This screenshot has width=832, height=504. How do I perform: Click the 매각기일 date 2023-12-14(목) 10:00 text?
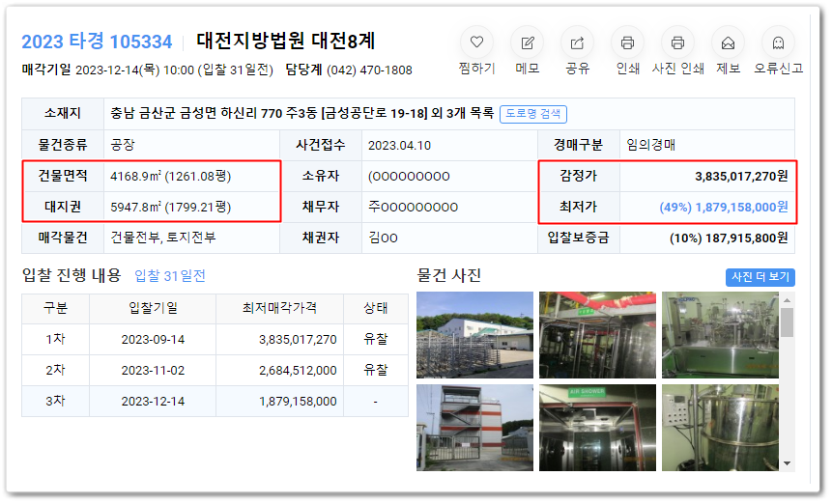click(134, 70)
